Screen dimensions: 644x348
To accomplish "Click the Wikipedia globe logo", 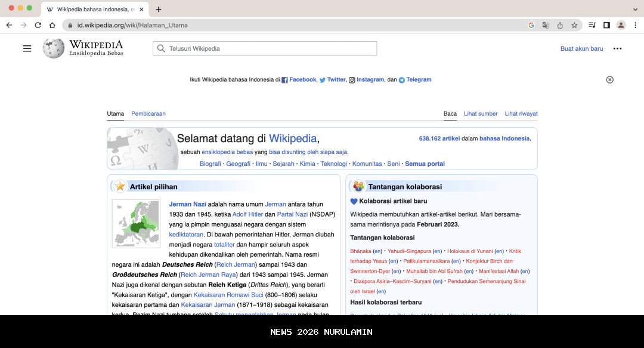I will 54,48.
